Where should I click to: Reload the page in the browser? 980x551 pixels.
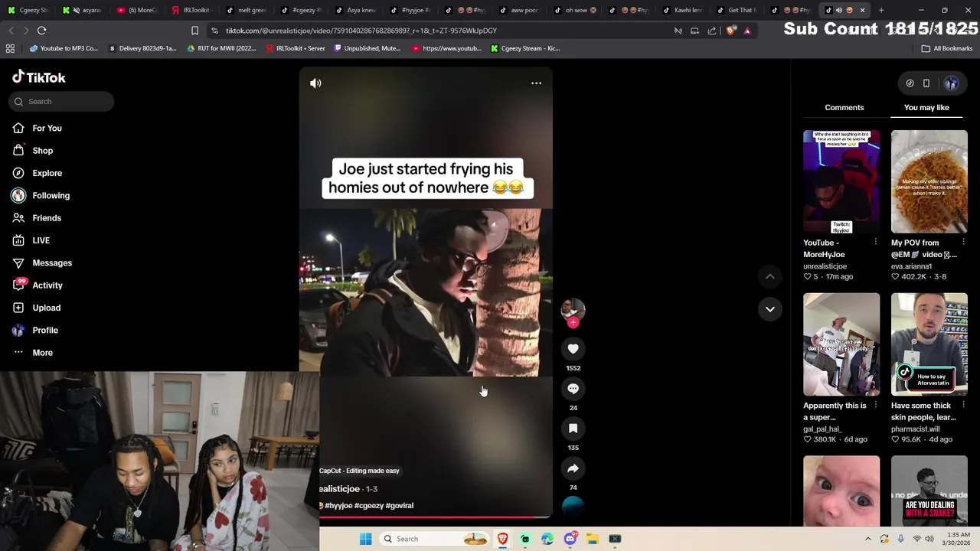coord(41,31)
